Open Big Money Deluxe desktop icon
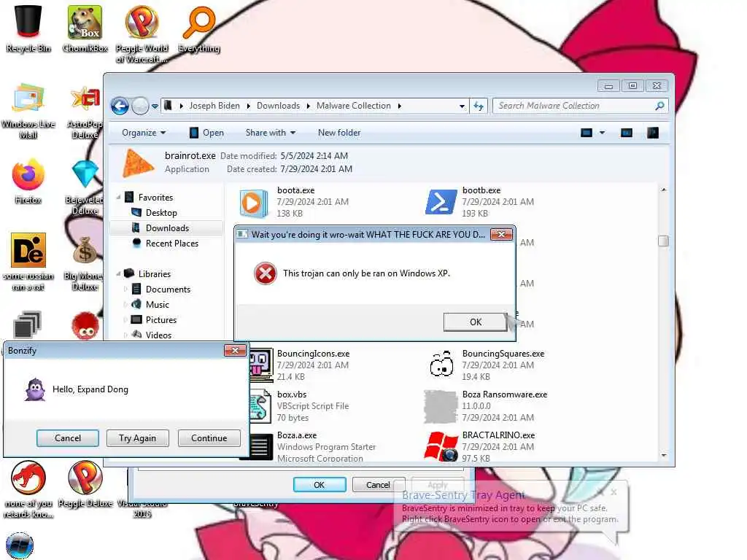The height and width of the screenshot is (560, 747). tap(84, 262)
